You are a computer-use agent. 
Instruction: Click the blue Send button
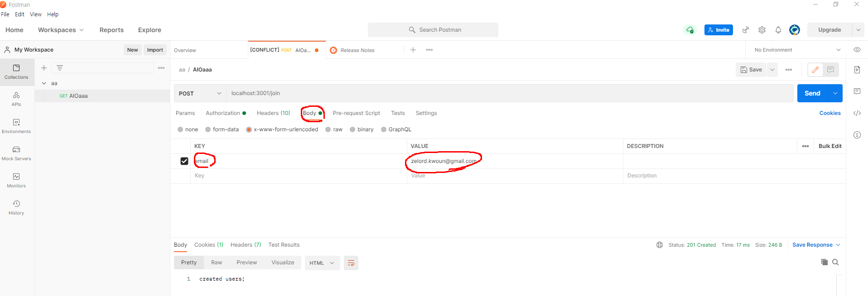(812, 93)
